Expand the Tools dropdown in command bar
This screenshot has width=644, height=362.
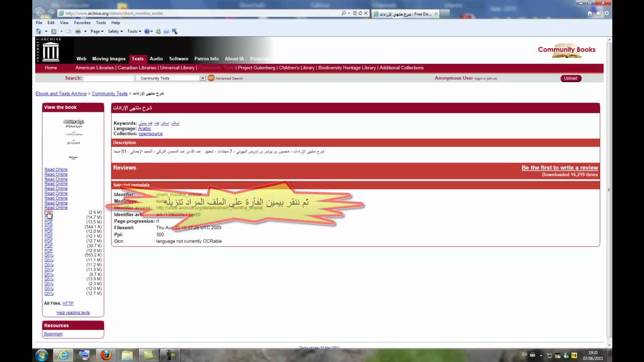pos(134,31)
